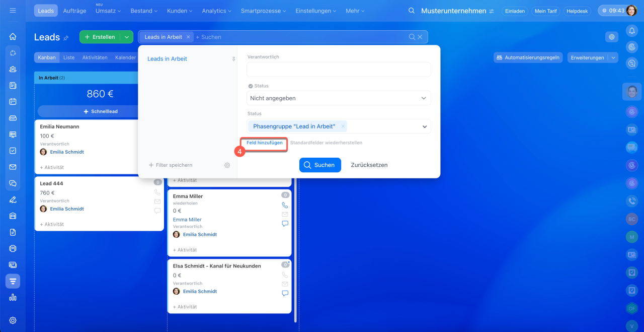Viewport: 644px width, 332px height.
Task: Open the Mehr menu
Action: coord(356,11)
